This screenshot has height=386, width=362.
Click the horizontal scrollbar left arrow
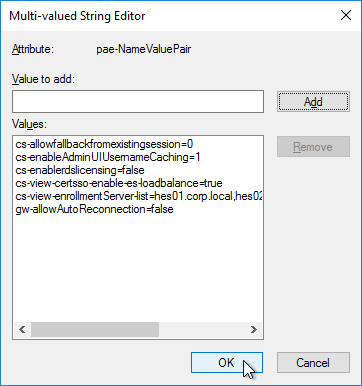(x=22, y=330)
